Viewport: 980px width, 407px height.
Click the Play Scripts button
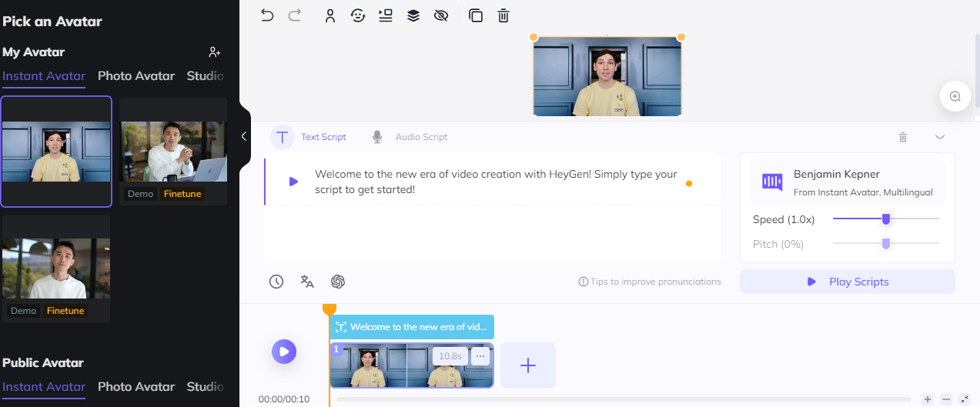(x=848, y=282)
